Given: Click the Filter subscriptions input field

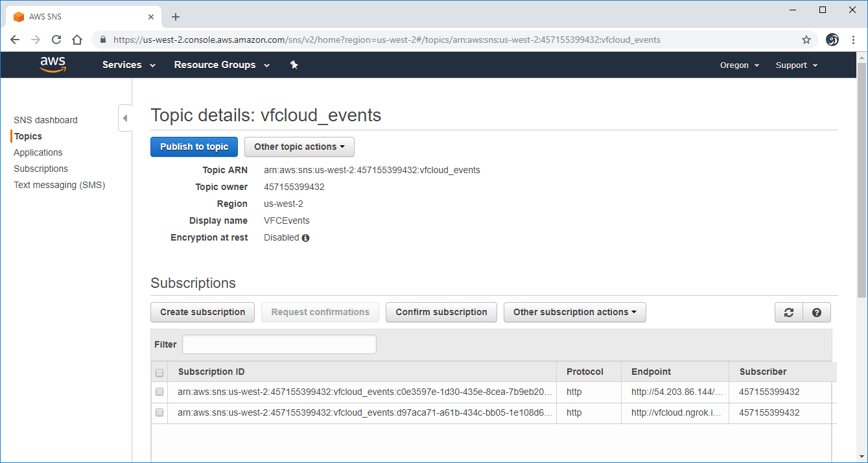Looking at the screenshot, I should tap(279, 344).
